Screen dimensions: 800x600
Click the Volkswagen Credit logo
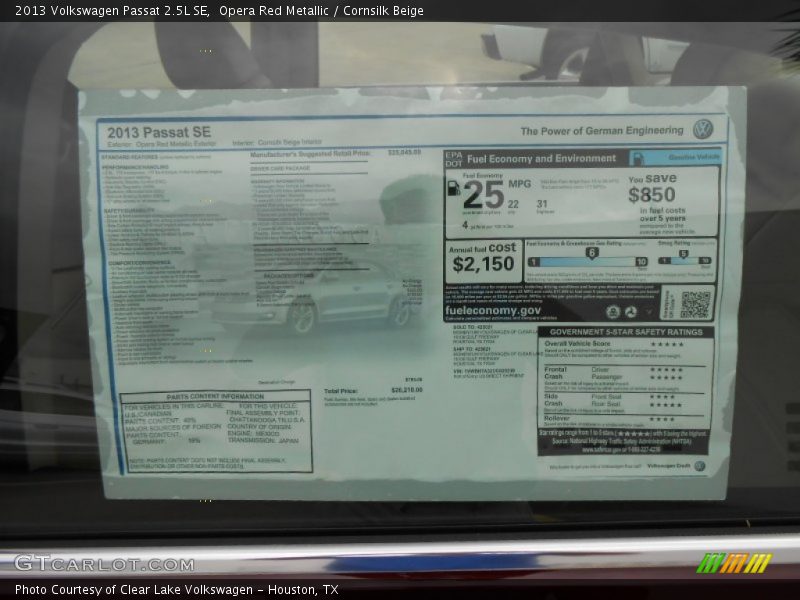(700, 466)
